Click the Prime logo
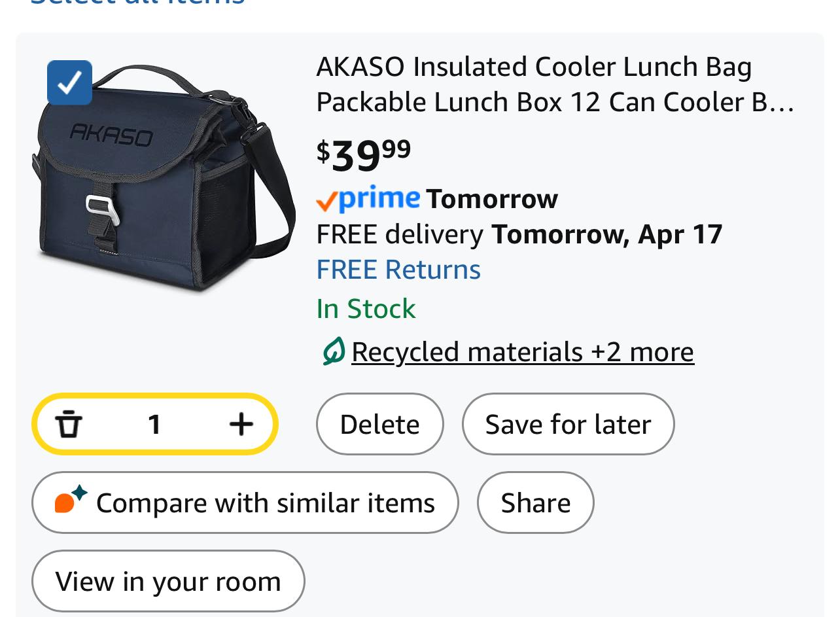 [x=368, y=199]
